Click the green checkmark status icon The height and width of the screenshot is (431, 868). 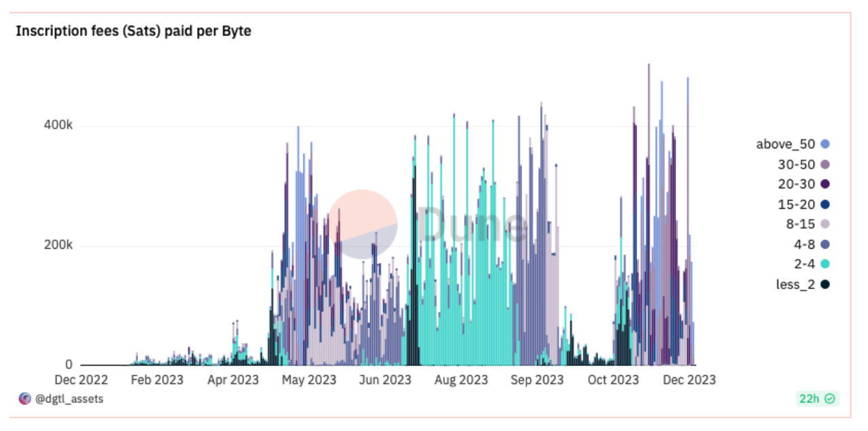pyautogui.click(x=830, y=399)
